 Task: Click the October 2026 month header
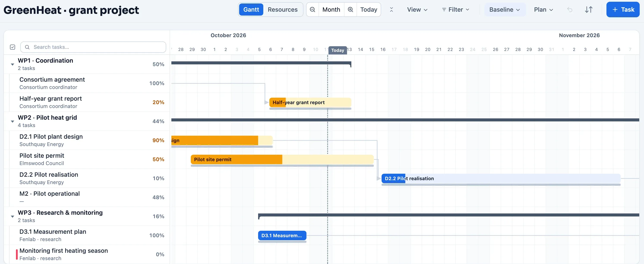point(228,35)
